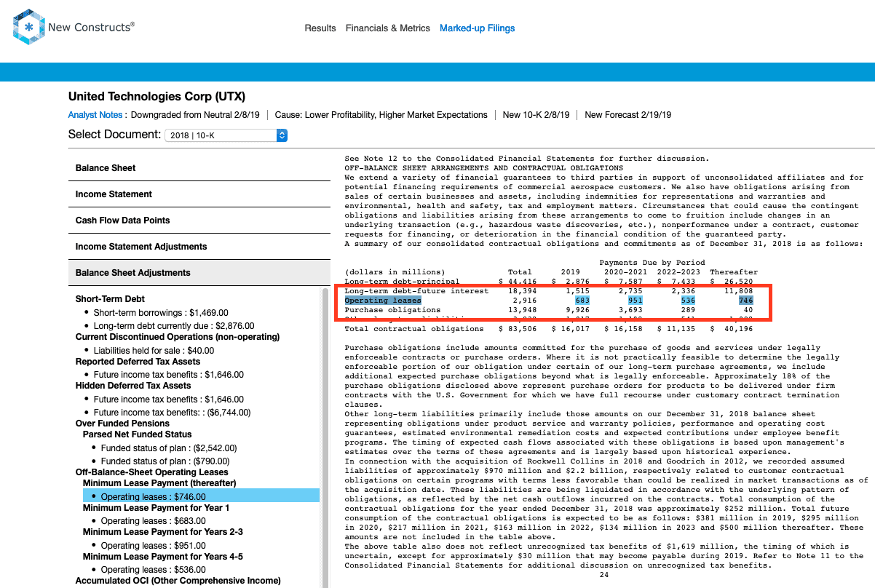This screenshot has height=588, width=875.
Task: Click 'New Forecast 2/19/19' note
Action: click(628, 115)
